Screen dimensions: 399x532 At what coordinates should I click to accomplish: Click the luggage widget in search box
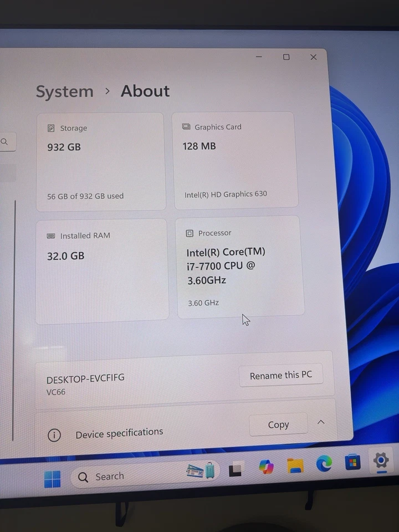(201, 471)
